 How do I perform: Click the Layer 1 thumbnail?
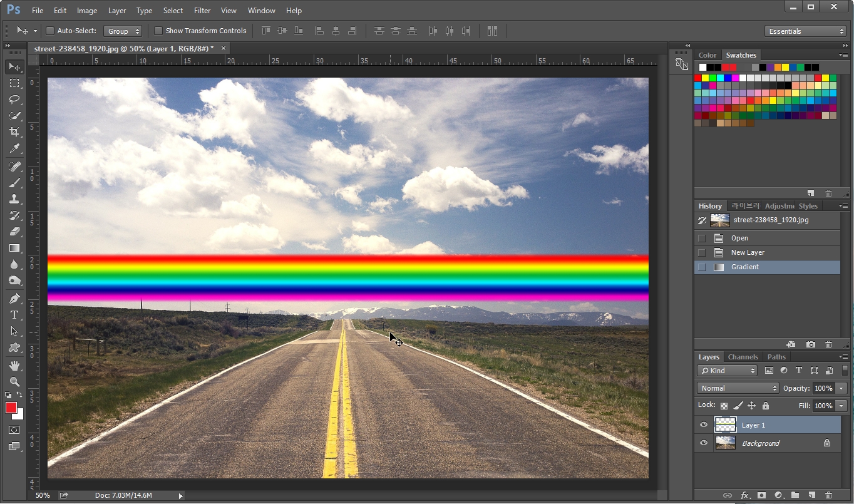tap(725, 425)
